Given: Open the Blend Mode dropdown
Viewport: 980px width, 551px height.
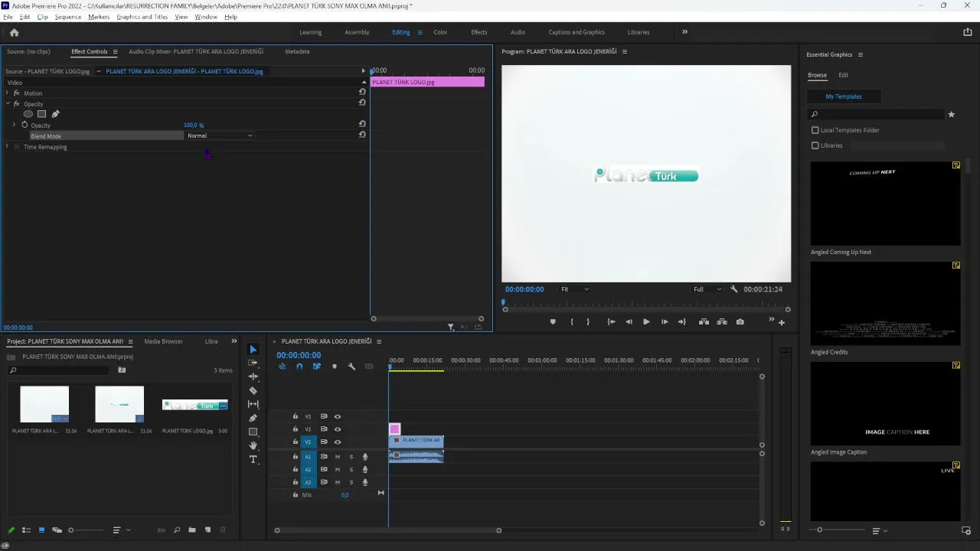Looking at the screenshot, I should tap(220, 135).
